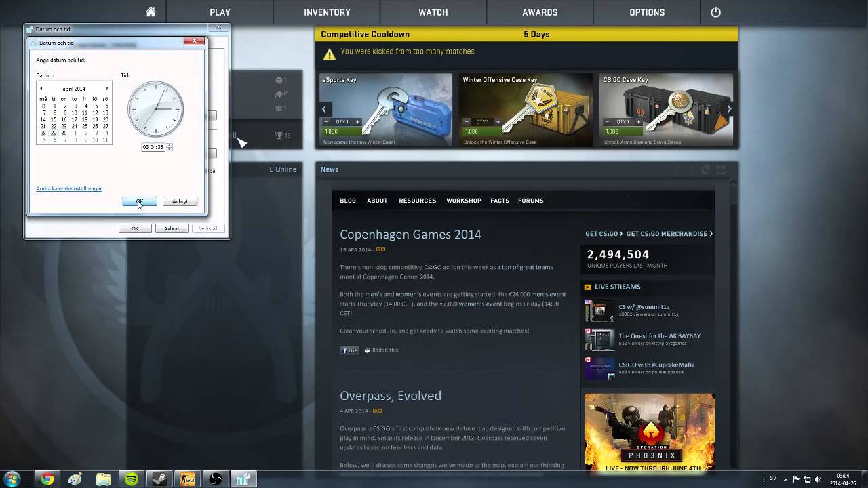This screenshot has height=488, width=868.
Task: Increase Winter Offensive Case Key quantity
Action: point(498,122)
